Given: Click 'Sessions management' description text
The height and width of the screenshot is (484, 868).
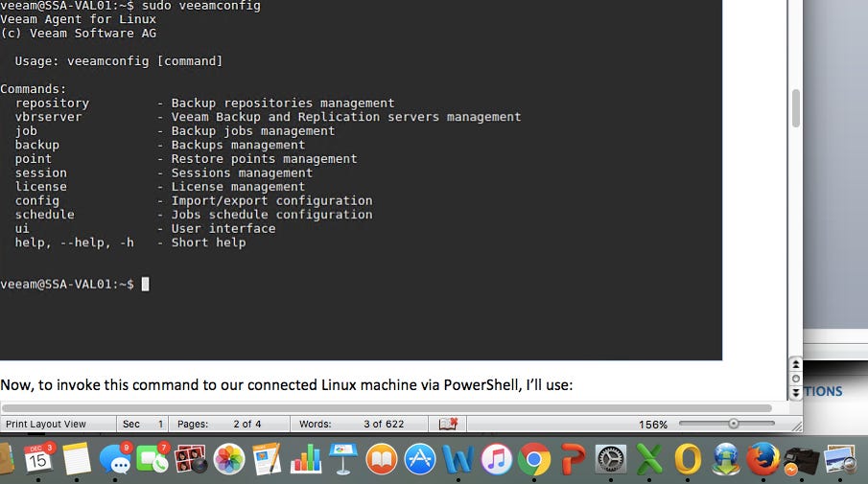Looking at the screenshot, I should coord(242,173).
